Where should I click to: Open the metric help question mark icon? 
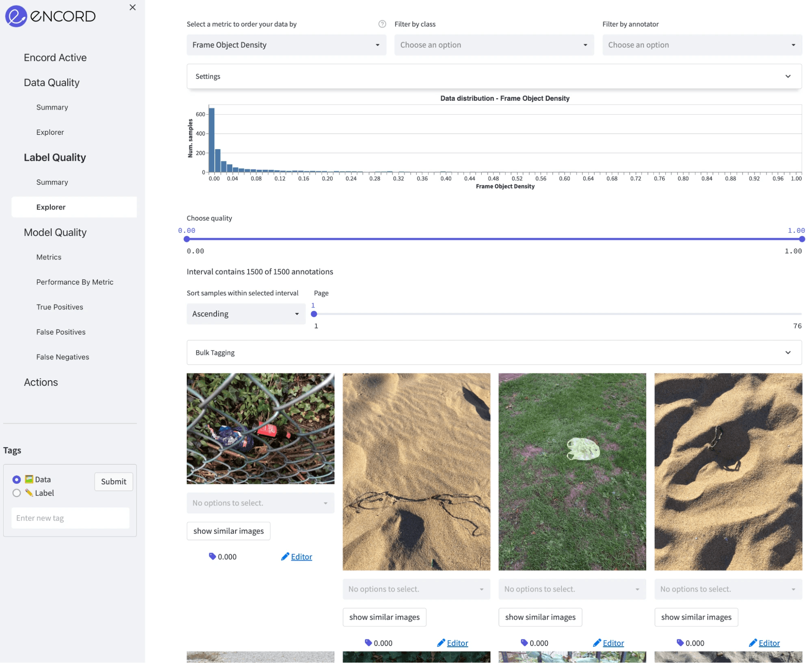click(x=382, y=24)
